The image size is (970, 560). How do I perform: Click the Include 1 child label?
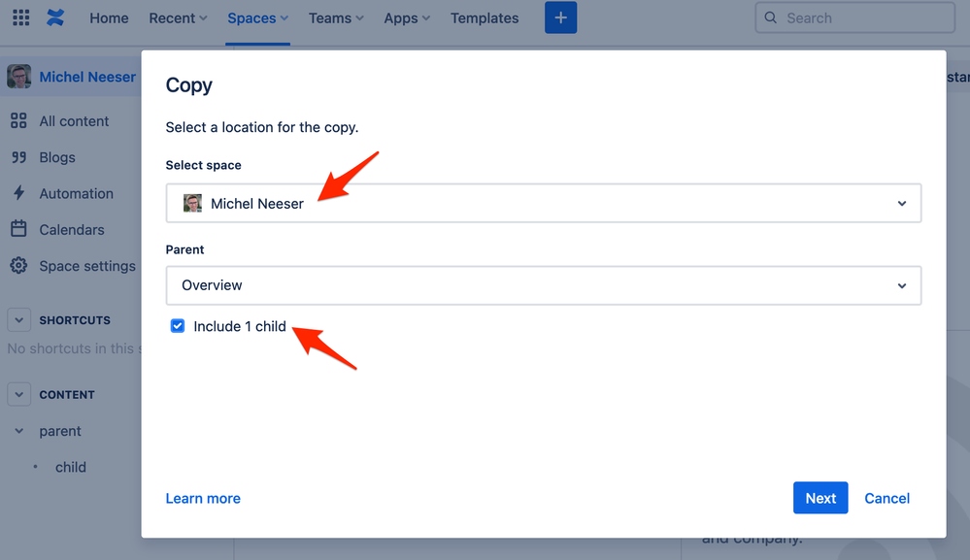pyautogui.click(x=240, y=326)
